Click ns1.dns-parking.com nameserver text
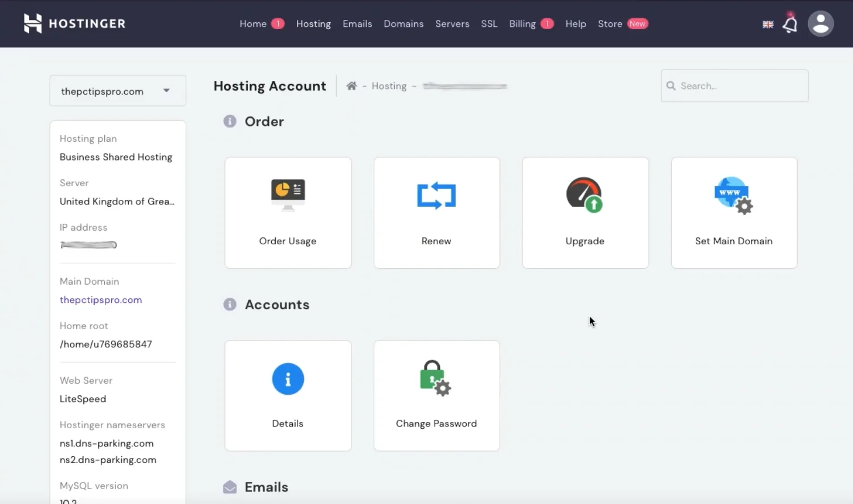 click(x=107, y=443)
